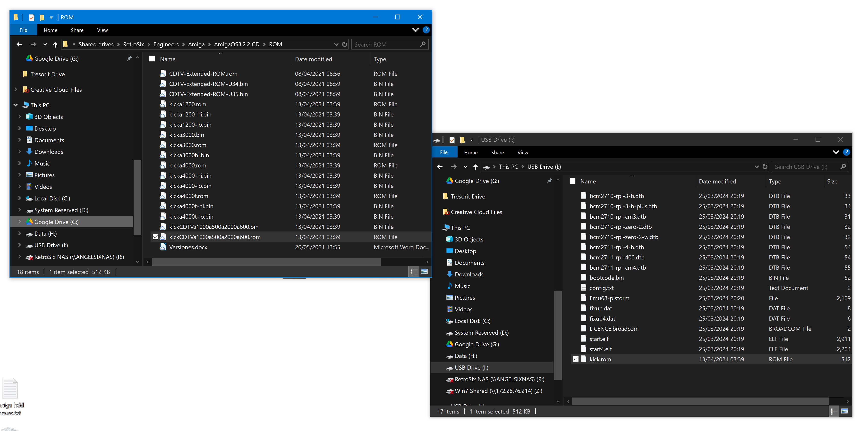Click horizontal scrollbar in ROM file list

[x=266, y=262]
